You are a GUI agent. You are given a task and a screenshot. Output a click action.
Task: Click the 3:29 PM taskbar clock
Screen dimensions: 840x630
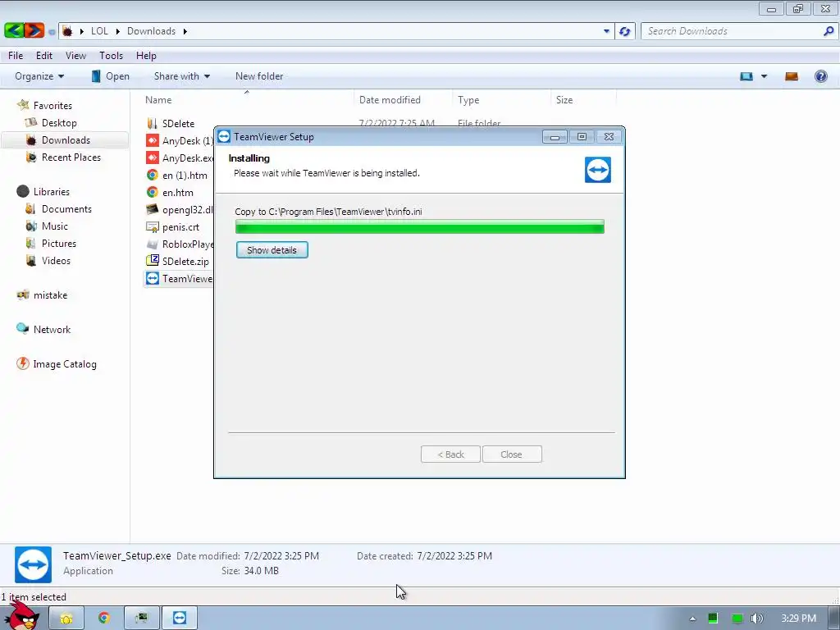click(x=798, y=619)
